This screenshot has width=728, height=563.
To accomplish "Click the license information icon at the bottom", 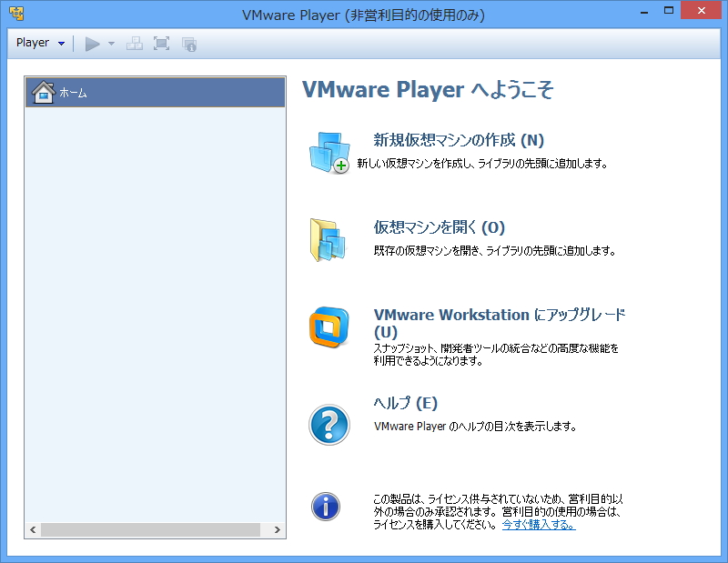I will click(328, 507).
